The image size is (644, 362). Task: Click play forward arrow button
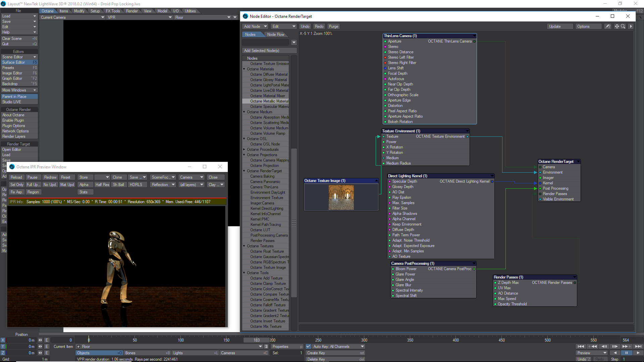coord(638,353)
